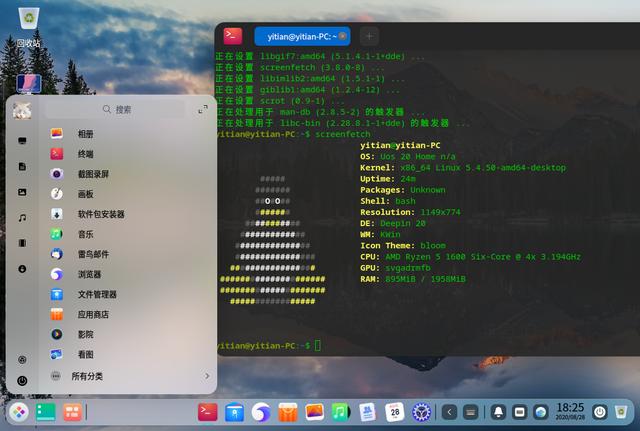
Task: Click 'Kernel:' line in terminal output
Action: (x=463, y=168)
